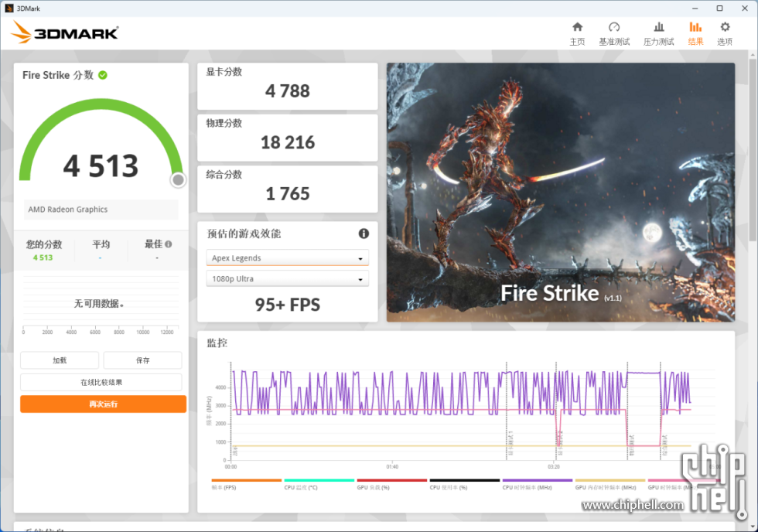This screenshot has width=758, height=532.
Task: Click the 加载 load button
Action: pyautogui.click(x=60, y=360)
